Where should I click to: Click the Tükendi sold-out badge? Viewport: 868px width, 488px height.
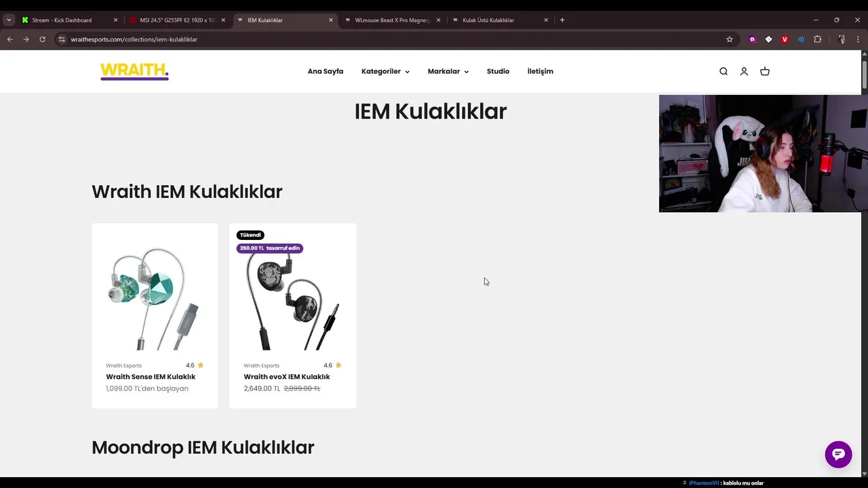point(250,235)
